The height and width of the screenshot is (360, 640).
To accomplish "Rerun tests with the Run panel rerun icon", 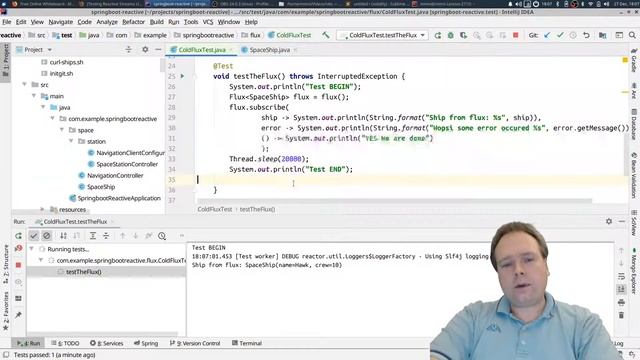I will point(18,236).
